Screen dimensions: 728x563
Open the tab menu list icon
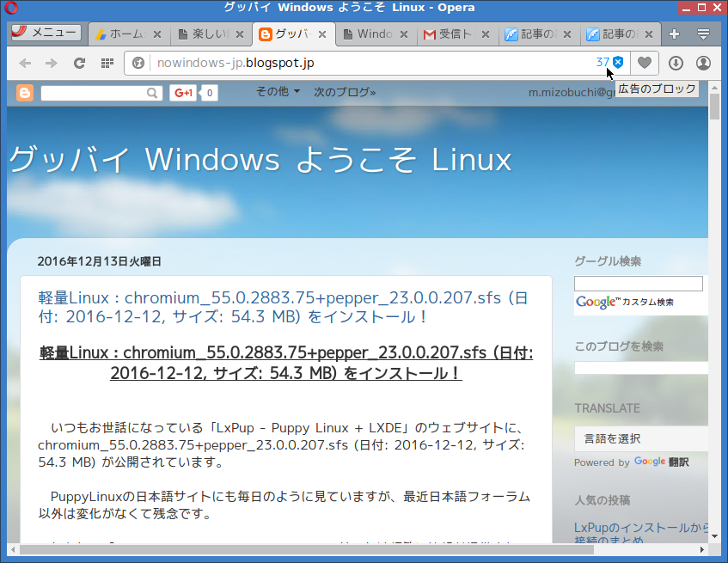703,34
